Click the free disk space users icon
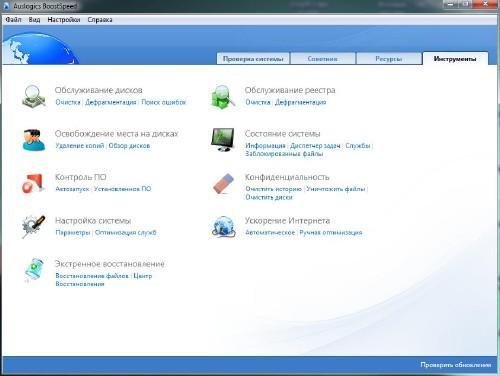 tap(34, 140)
